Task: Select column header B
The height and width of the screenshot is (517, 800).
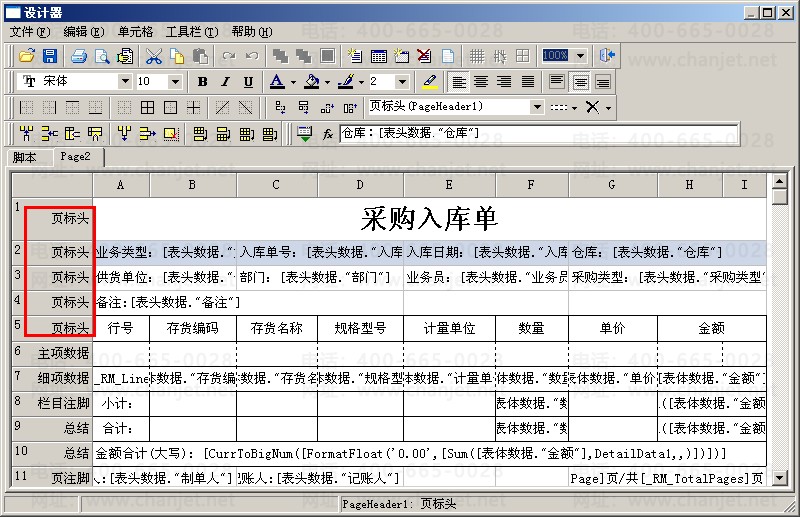Action: coord(193,185)
